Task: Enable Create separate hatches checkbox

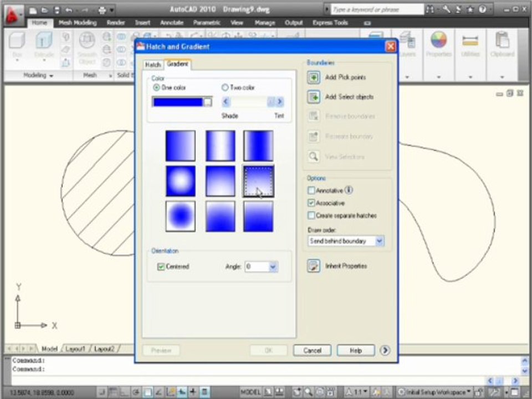Action: coord(311,215)
